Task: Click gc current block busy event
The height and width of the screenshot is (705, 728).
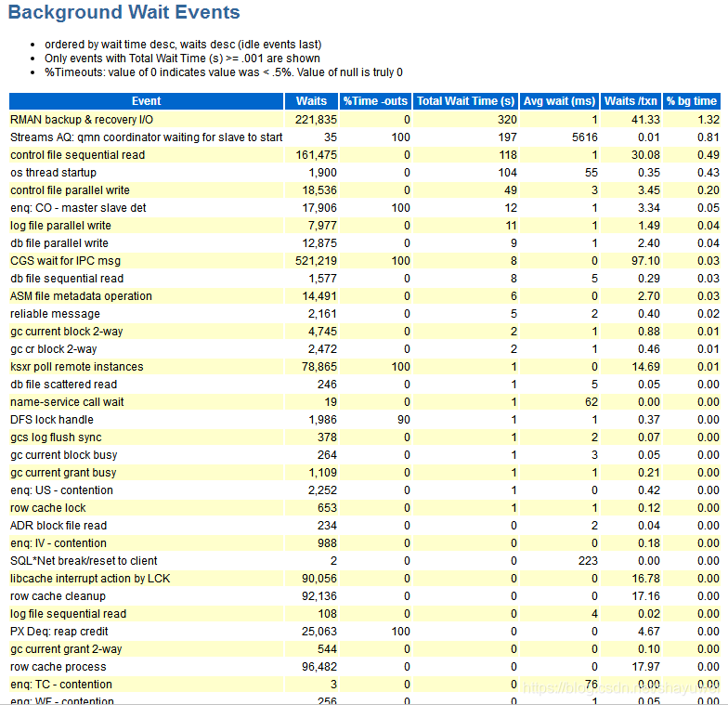Action: pos(63,455)
